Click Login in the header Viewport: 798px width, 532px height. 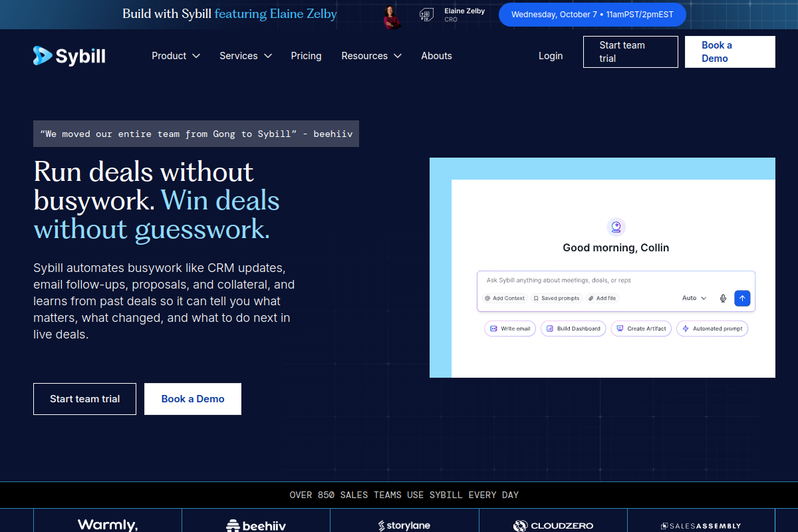551,56
